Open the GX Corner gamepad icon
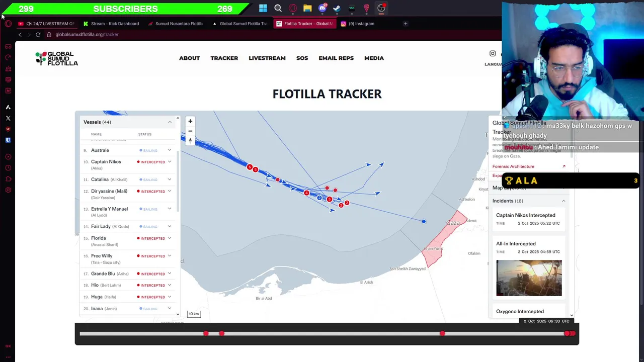Screen dimensions: 644x362 [x=8, y=46]
